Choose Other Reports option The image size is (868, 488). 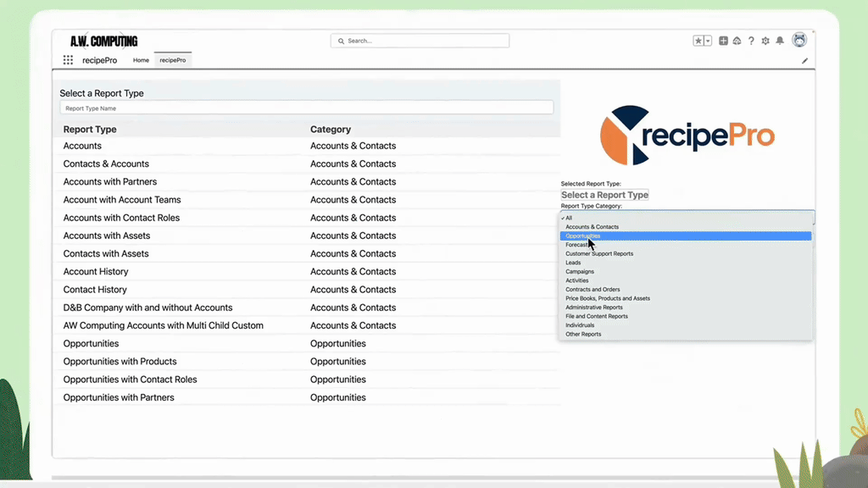pyautogui.click(x=686, y=334)
